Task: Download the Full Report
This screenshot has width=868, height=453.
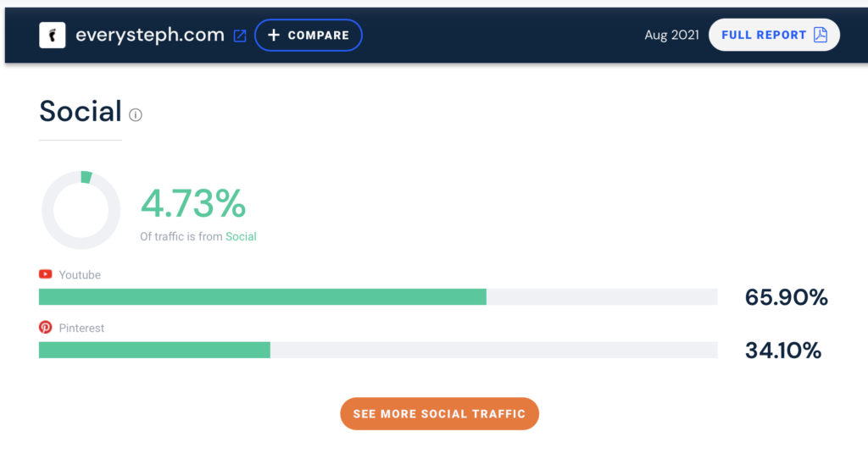Action: pyautogui.click(x=773, y=35)
